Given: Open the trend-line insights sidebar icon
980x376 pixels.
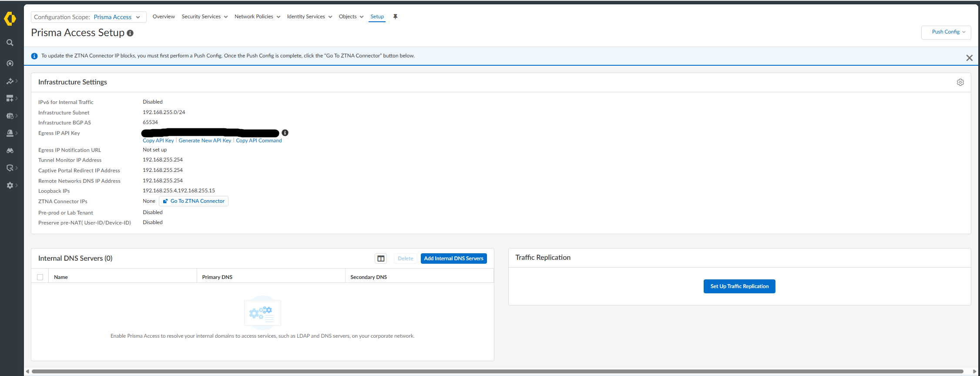Looking at the screenshot, I should click(10, 81).
